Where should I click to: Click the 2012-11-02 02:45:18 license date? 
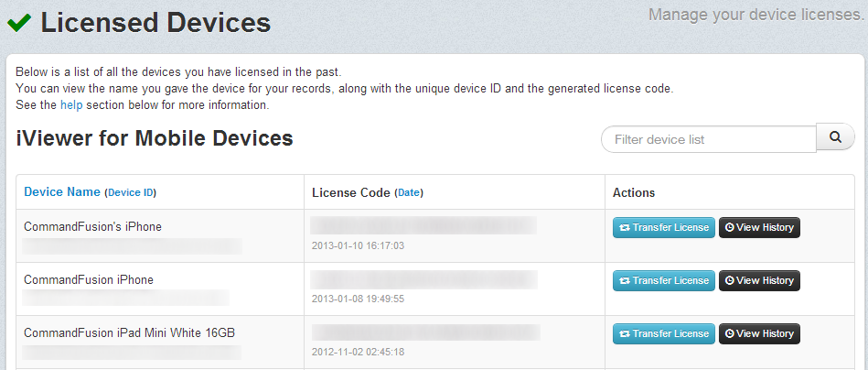tap(358, 353)
